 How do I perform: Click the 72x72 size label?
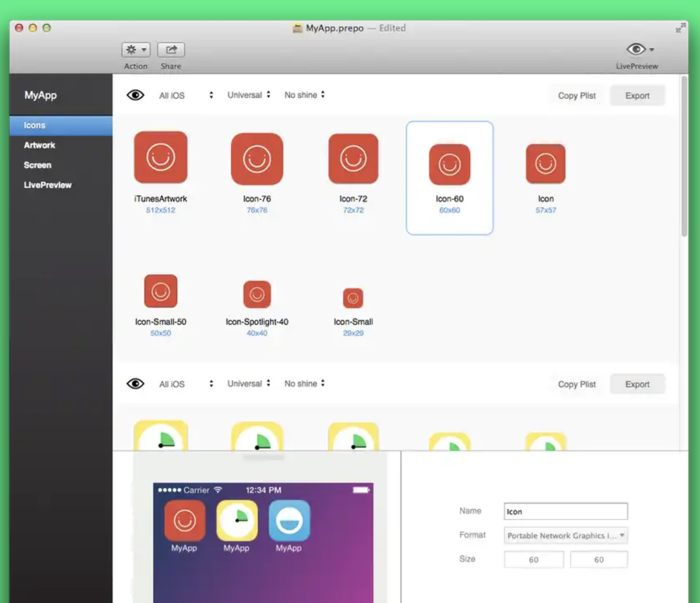point(353,210)
